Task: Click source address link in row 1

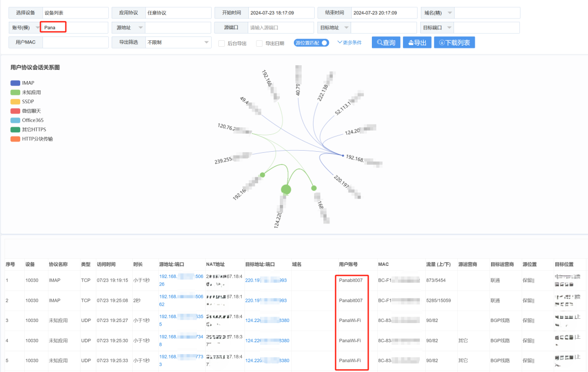Action: click(181, 280)
